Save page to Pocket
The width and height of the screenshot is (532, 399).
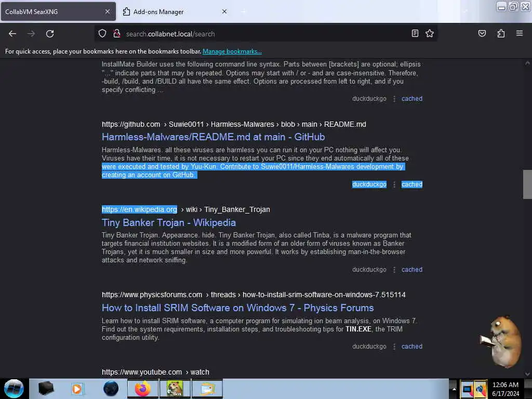(x=482, y=33)
